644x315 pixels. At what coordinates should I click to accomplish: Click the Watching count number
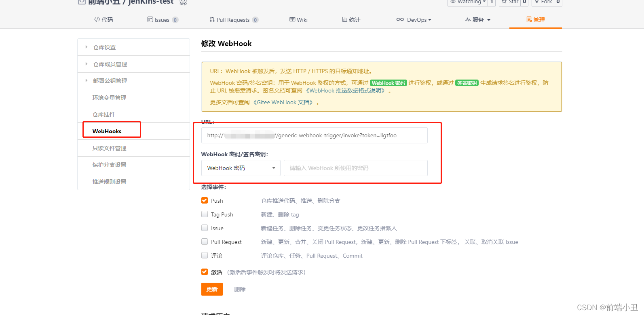click(x=492, y=2)
